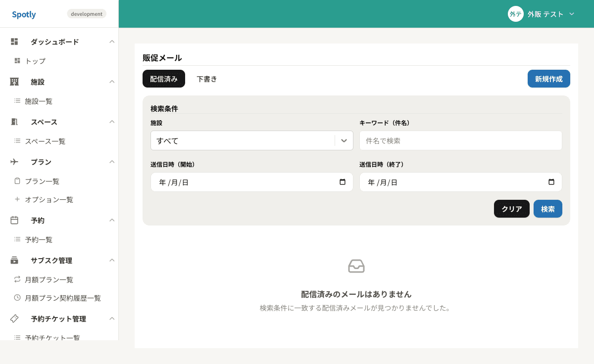Collapse the 施設 section chevron
Screen dimensions: 594x364
tap(112, 82)
